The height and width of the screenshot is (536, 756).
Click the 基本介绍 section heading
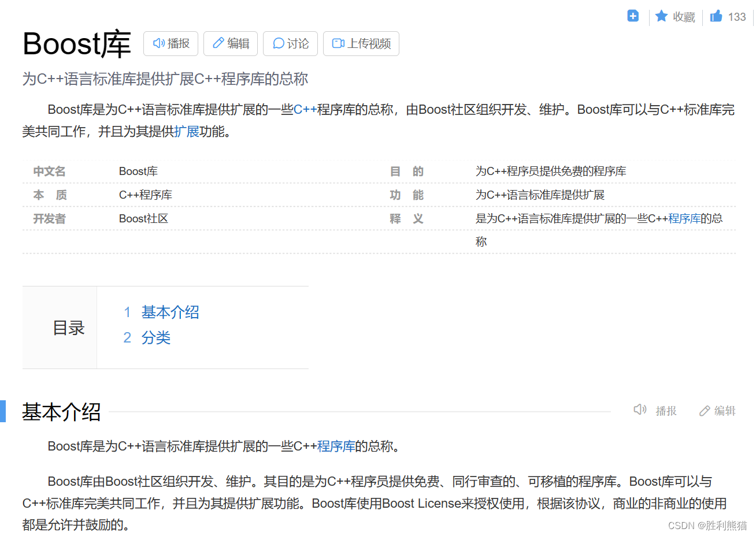click(x=61, y=412)
